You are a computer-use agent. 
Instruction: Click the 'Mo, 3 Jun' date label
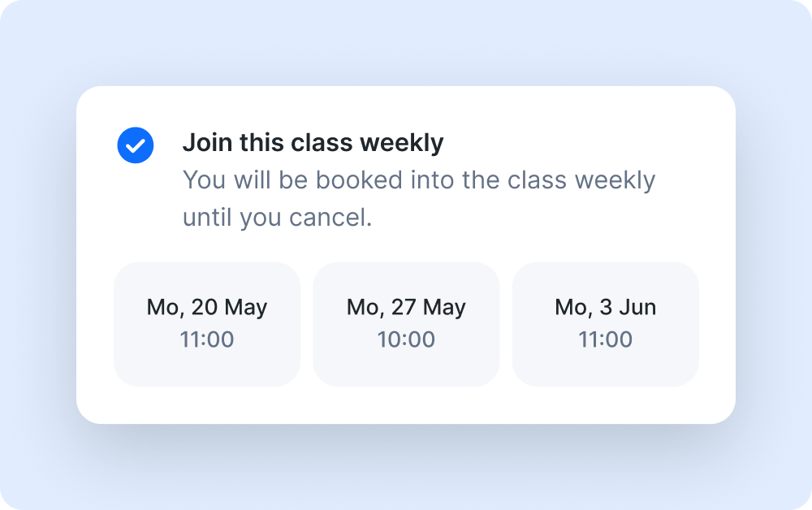[604, 307]
